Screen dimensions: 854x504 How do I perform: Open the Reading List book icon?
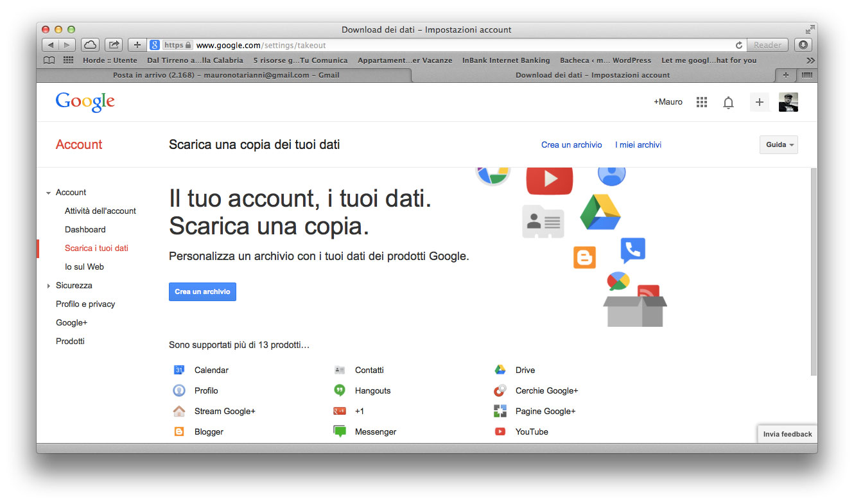pyautogui.click(x=49, y=60)
